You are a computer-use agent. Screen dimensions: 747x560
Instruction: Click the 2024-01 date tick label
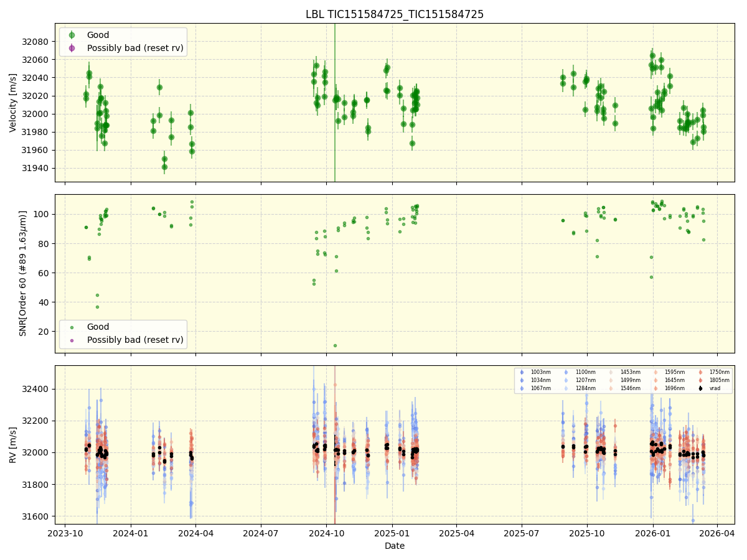click(x=131, y=533)
